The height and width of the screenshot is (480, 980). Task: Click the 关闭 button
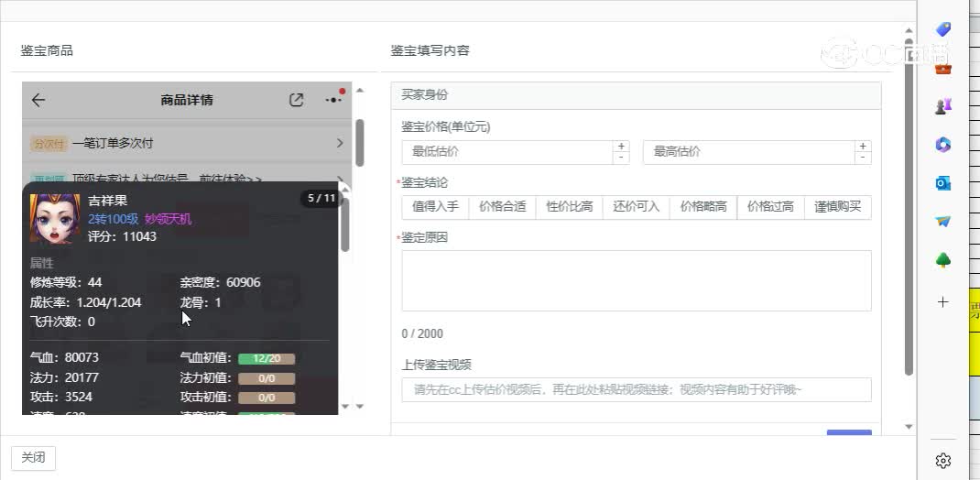(x=33, y=458)
